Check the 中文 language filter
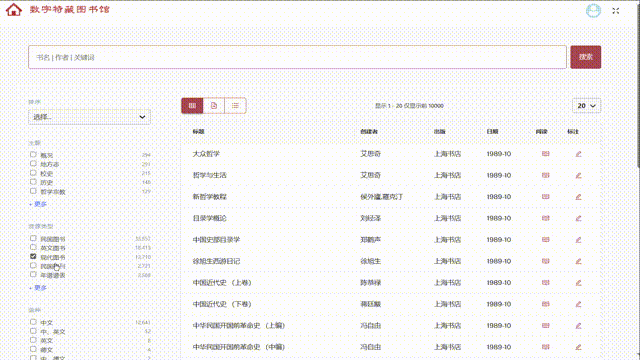The width and height of the screenshot is (640, 360). (x=33, y=322)
